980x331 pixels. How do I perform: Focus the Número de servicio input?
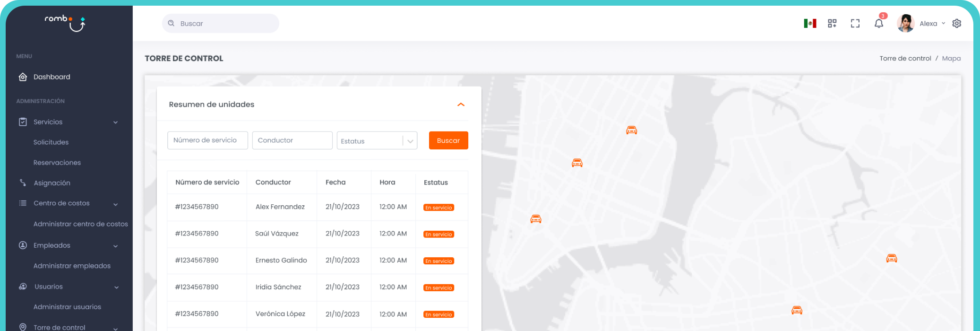pos(207,140)
